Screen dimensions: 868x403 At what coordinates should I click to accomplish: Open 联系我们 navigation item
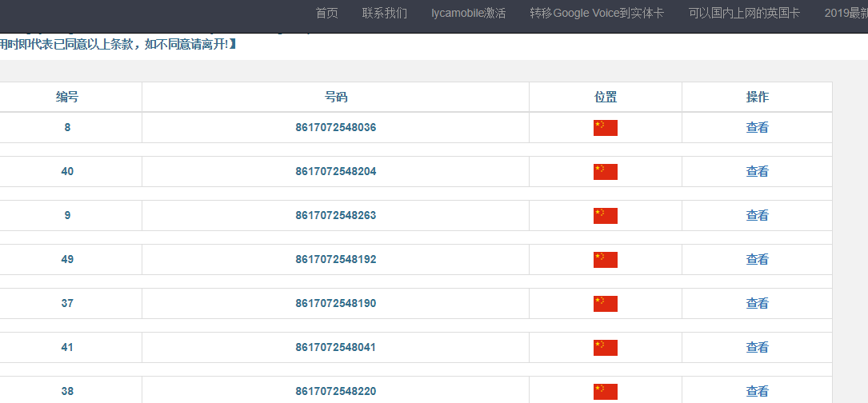[x=385, y=14]
